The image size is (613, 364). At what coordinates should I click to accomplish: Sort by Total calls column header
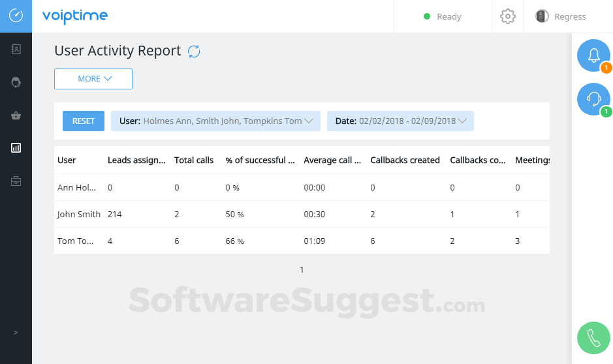pyautogui.click(x=194, y=160)
